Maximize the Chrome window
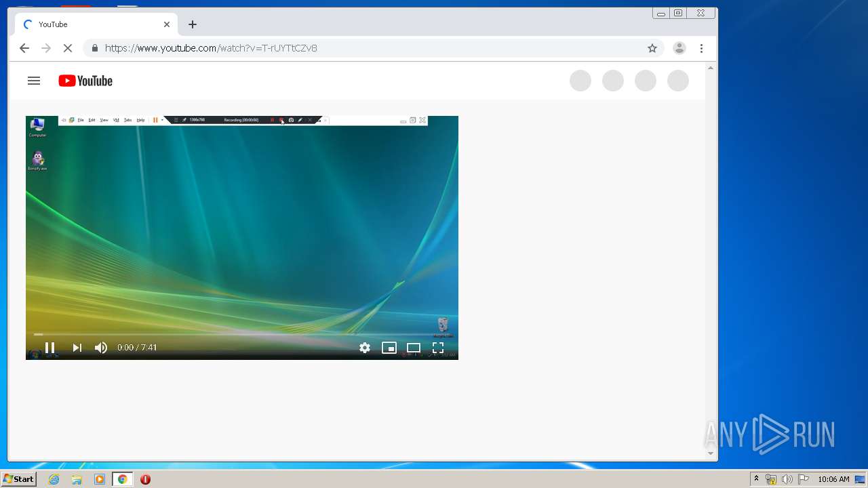 (678, 13)
